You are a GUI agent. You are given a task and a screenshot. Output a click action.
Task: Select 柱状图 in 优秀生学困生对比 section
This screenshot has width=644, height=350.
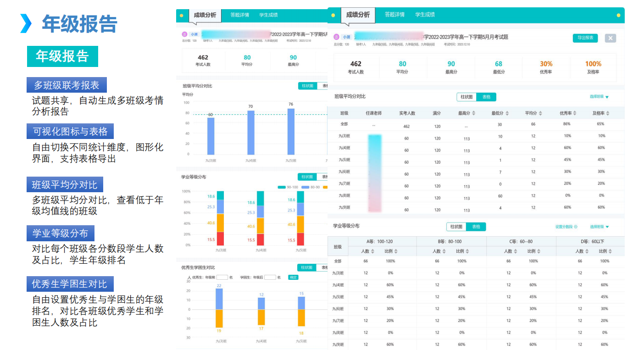306,268
